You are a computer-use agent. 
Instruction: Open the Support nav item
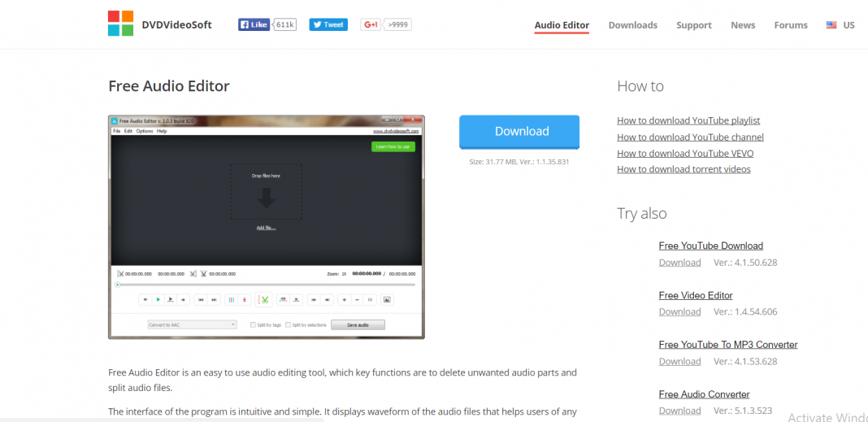tap(694, 25)
